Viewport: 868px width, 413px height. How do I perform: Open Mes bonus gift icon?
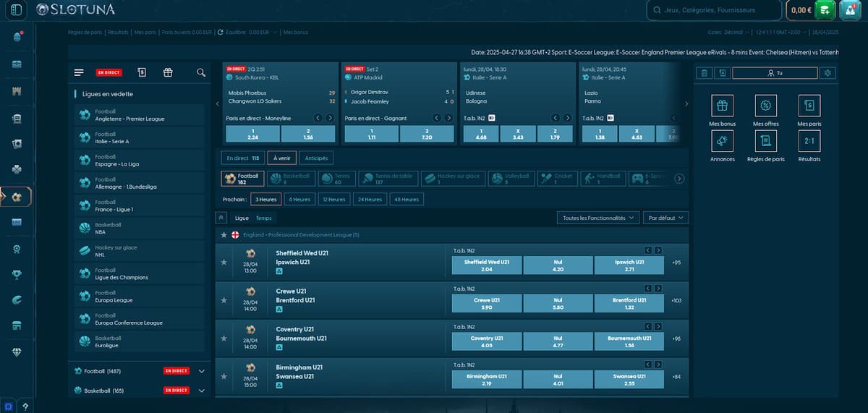coord(722,106)
